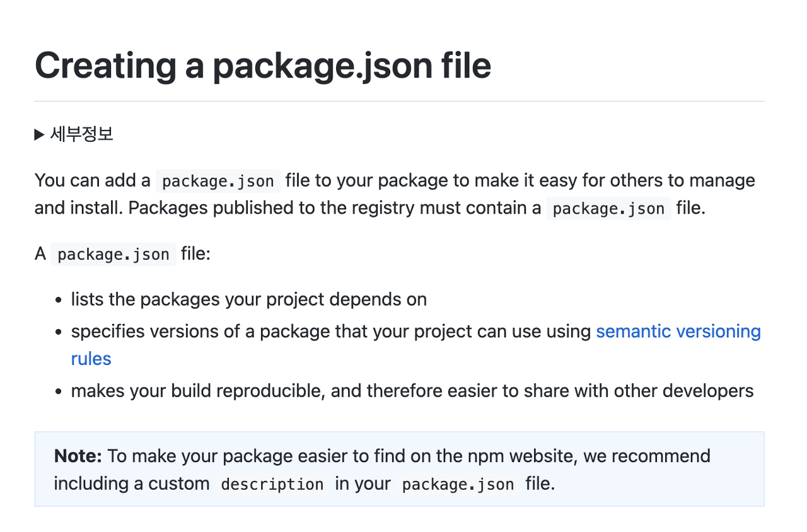Click the 'specifies versions of a package' text
The height and width of the screenshot is (532, 807).
[330, 331]
